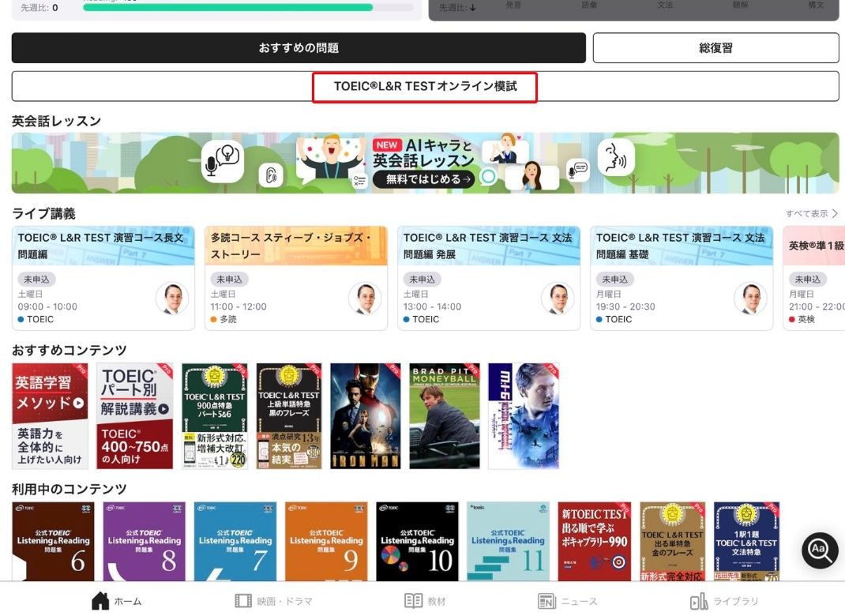The image size is (845, 616).
Task: Select ニュース tab label
Action: tap(580, 602)
